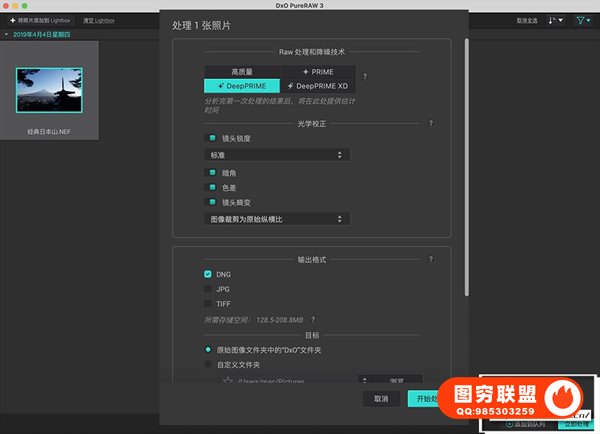Click help icon for 输出格式 section

(x=431, y=259)
